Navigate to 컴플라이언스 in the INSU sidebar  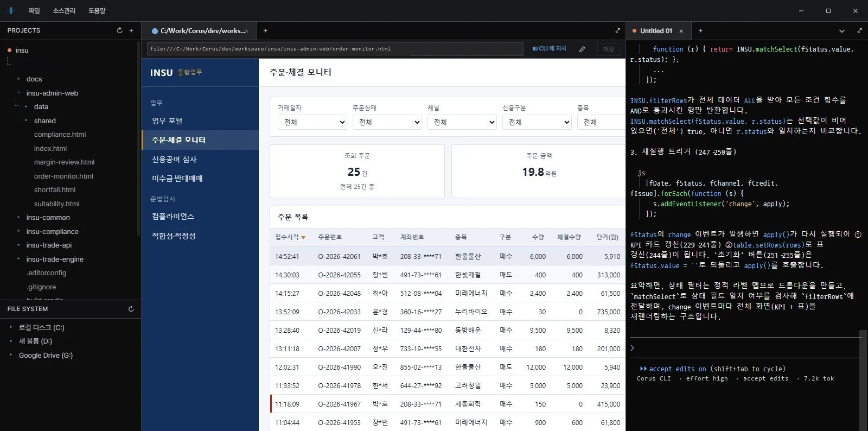200,216
